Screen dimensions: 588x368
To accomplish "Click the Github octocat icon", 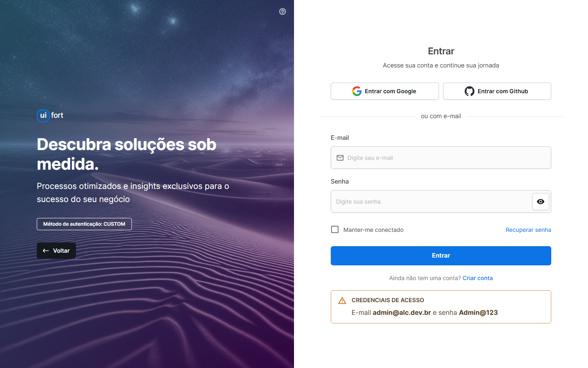I will coord(470,91).
